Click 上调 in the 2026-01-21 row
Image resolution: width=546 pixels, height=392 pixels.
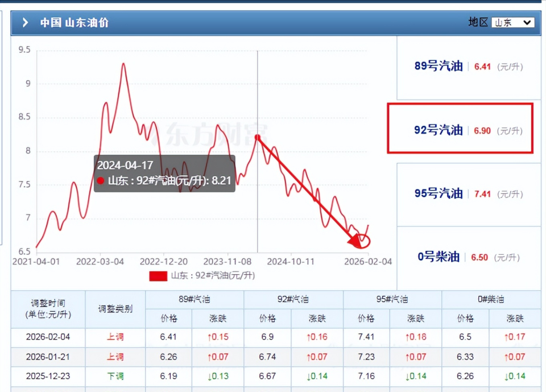[115, 357]
